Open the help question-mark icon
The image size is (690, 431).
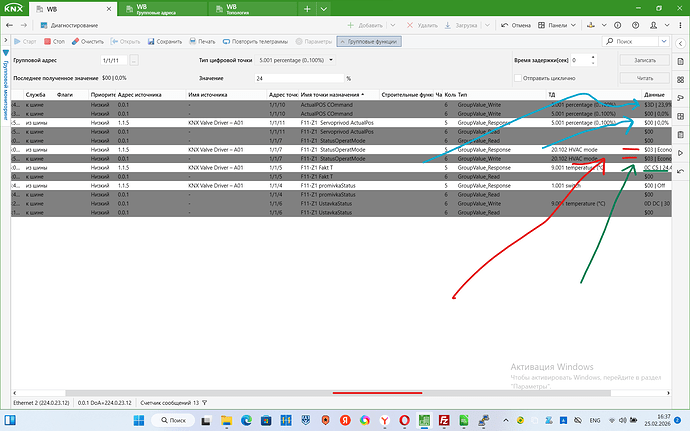pos(635,25)
